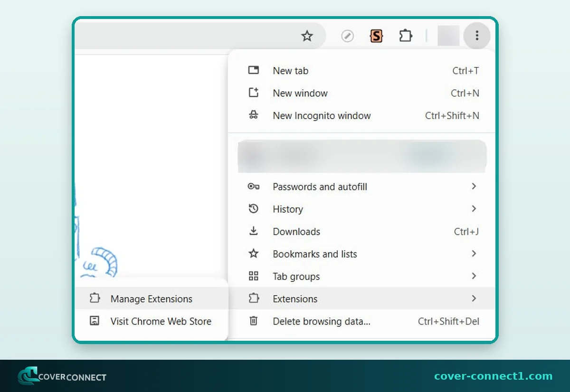Select Tab groups menu entry

coord(361,276)
